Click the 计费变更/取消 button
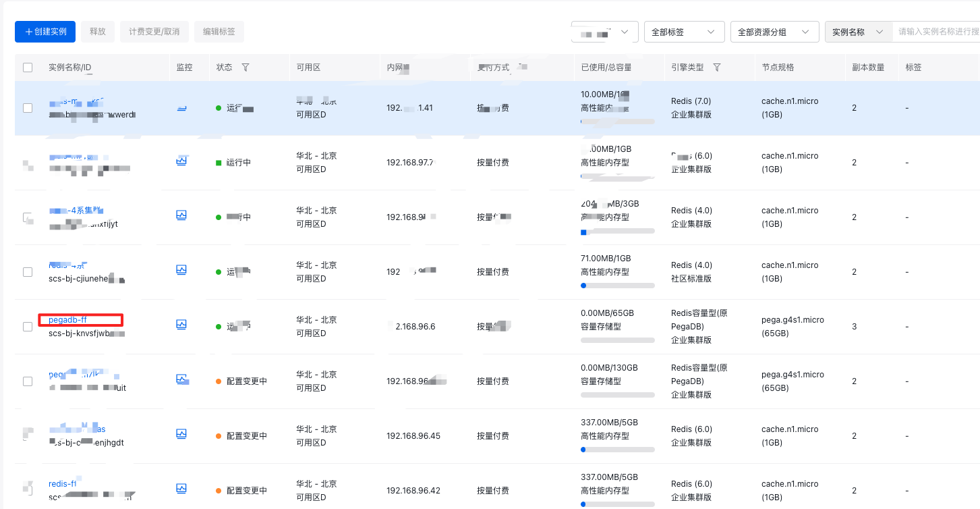 (x=154, y=32)
